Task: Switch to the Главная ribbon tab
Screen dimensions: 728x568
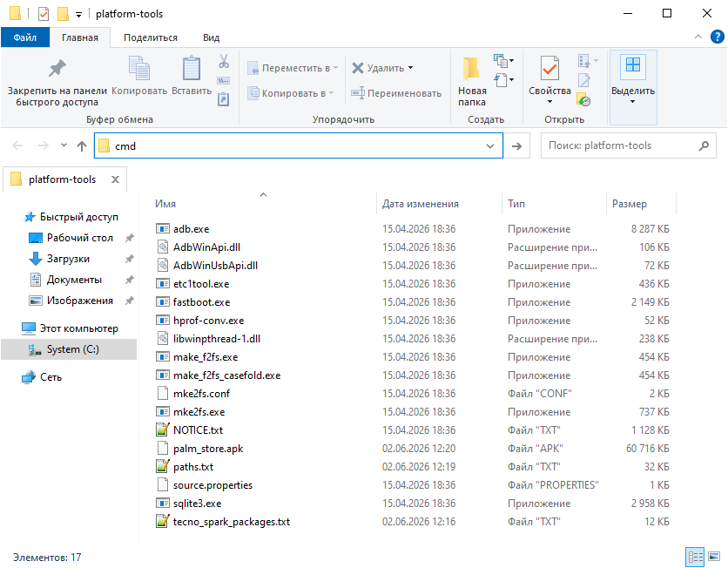Action: tap(80, 37)
